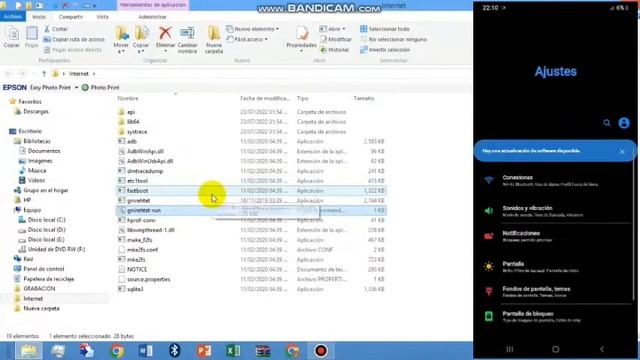
Task: Sort by Nombre column header
Action: click(128, 98)
